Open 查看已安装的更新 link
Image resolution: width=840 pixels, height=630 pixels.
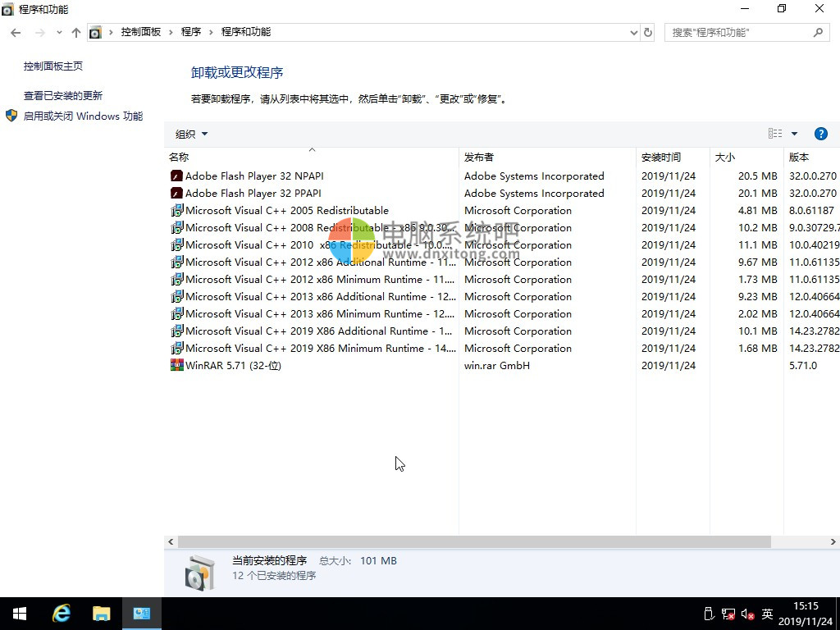click(x=63, y=95)
